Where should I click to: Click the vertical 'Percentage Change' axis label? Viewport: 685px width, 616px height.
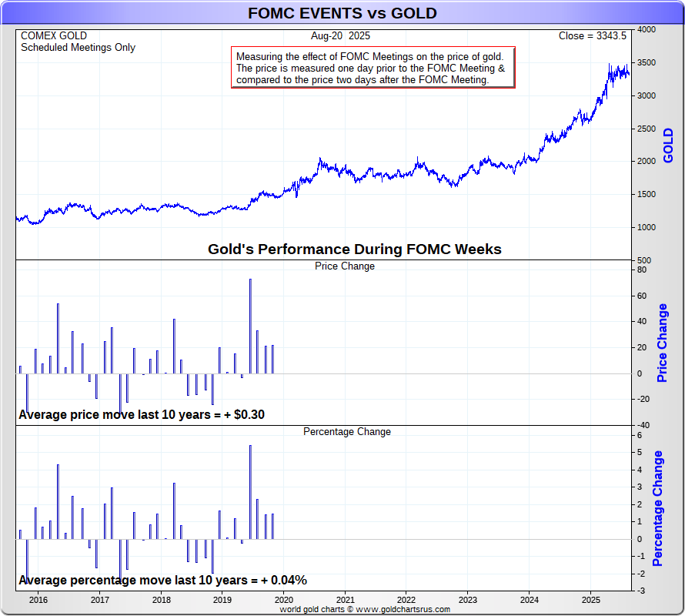[x=657, y=508]
